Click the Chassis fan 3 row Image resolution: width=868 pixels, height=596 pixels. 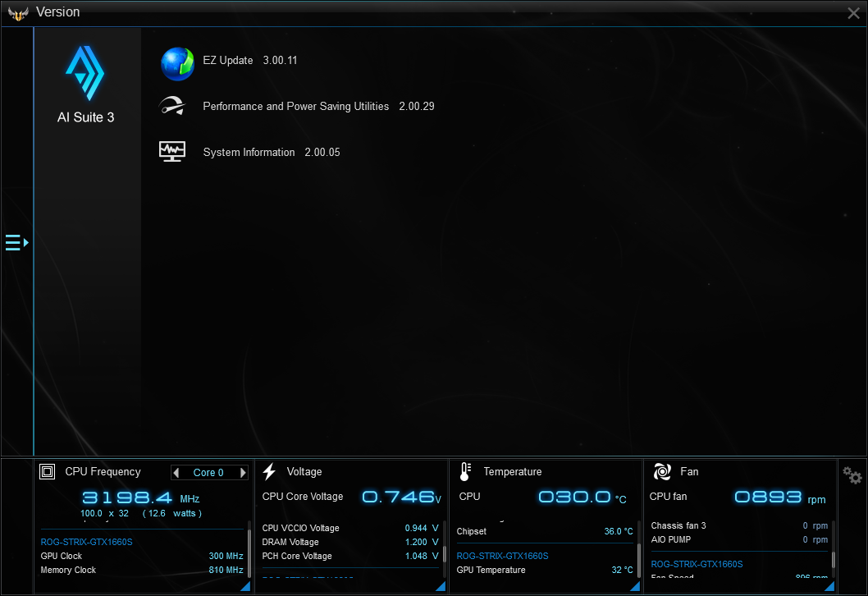point(739,525)
